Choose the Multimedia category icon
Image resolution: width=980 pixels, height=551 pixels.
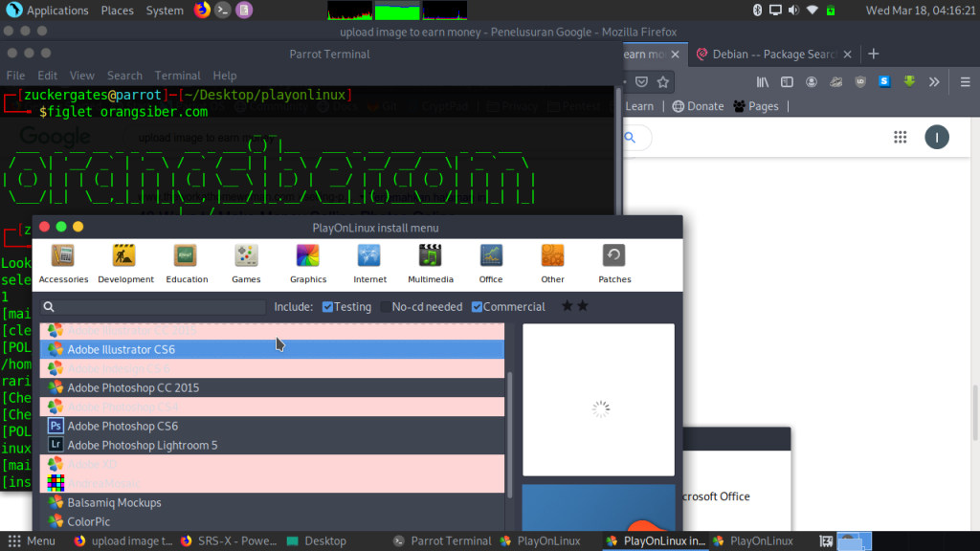point(431,264)
